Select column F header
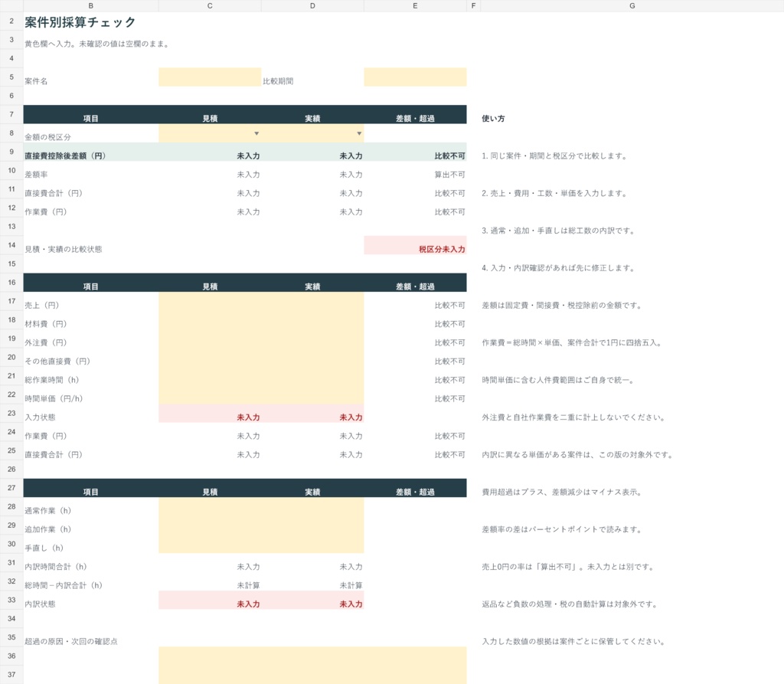The height and width of the screenshot is (684, 784). pos(473,6)
